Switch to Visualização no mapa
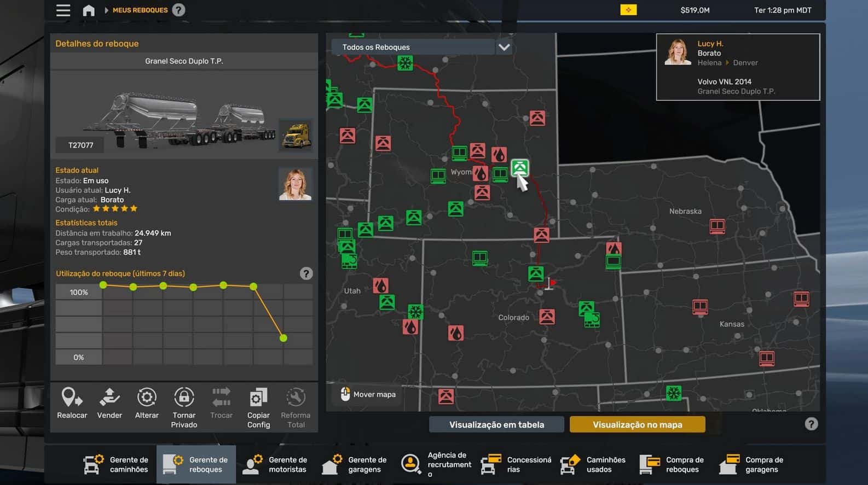 point(637,424)
